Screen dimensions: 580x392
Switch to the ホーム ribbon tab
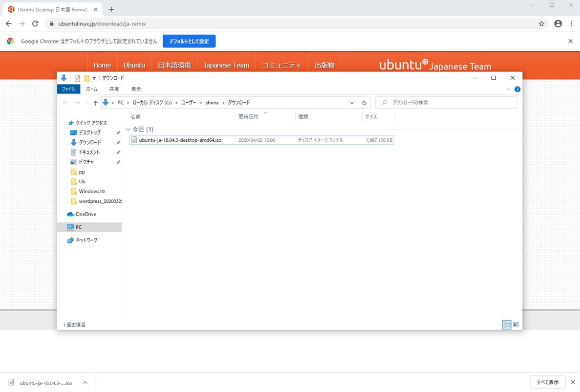click(92, 89)
